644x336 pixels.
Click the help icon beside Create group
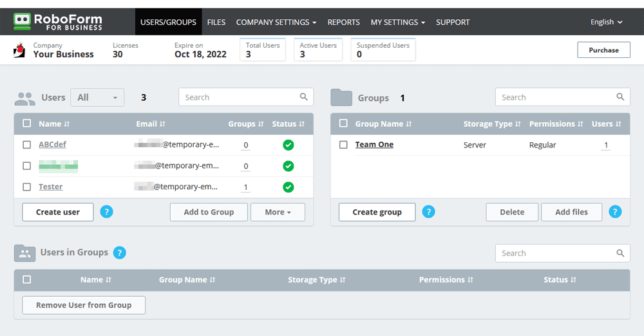pos(428,212)
